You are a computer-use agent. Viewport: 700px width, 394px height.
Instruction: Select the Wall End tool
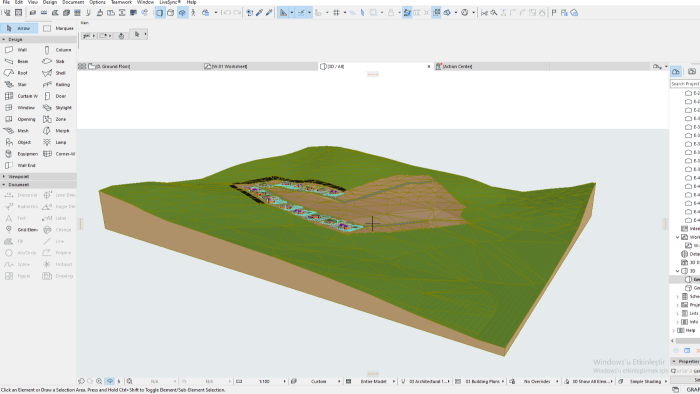point(19,166)
